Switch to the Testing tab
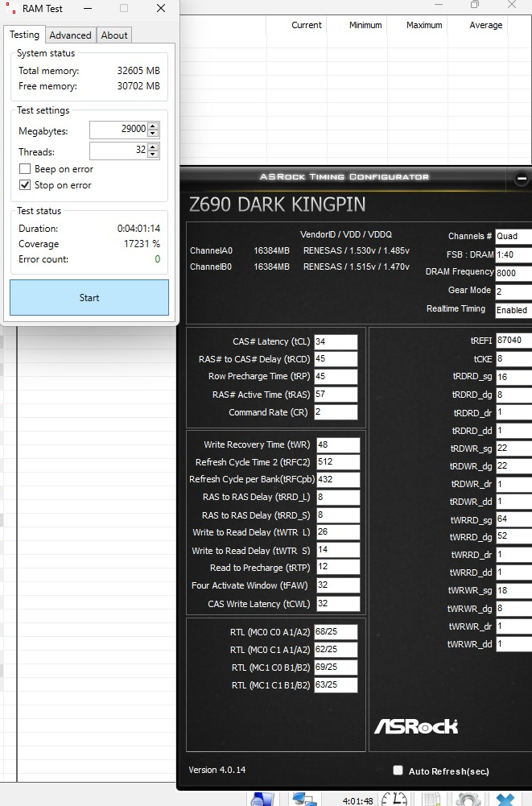 pos(24,35)
